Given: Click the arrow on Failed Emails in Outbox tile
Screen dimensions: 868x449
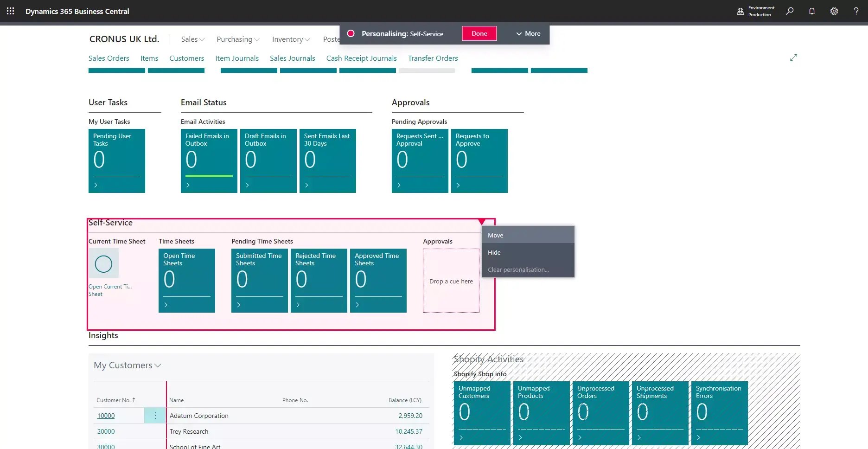Looking at the screenshot, I should point(188,185).
